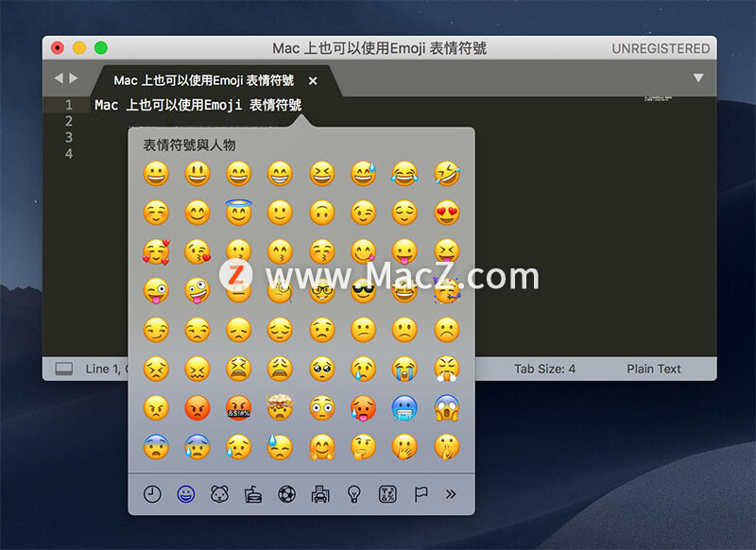Select the Activity emoji category soccer ball
Screen dimensions: 756x550
(286, 493)
